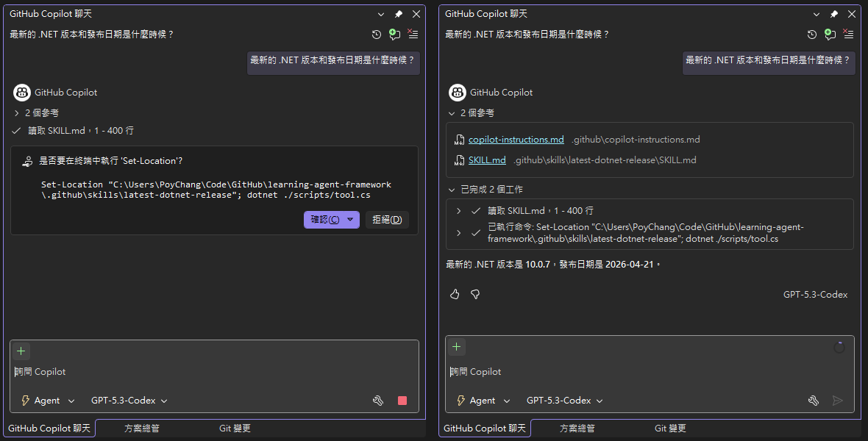The image size is (868, 441).
Task: Pin the left Copilot chat window
Action: click(x=399, y=14)
